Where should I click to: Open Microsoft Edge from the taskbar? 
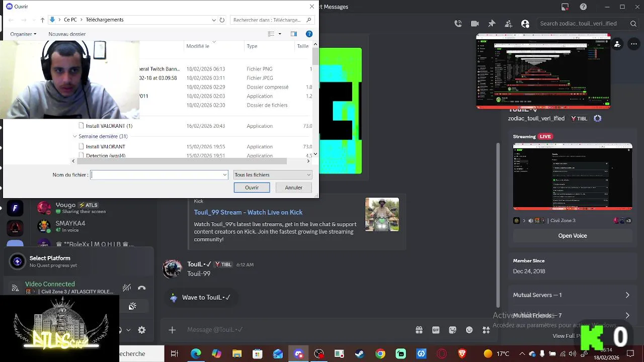[x=196, y=354]
